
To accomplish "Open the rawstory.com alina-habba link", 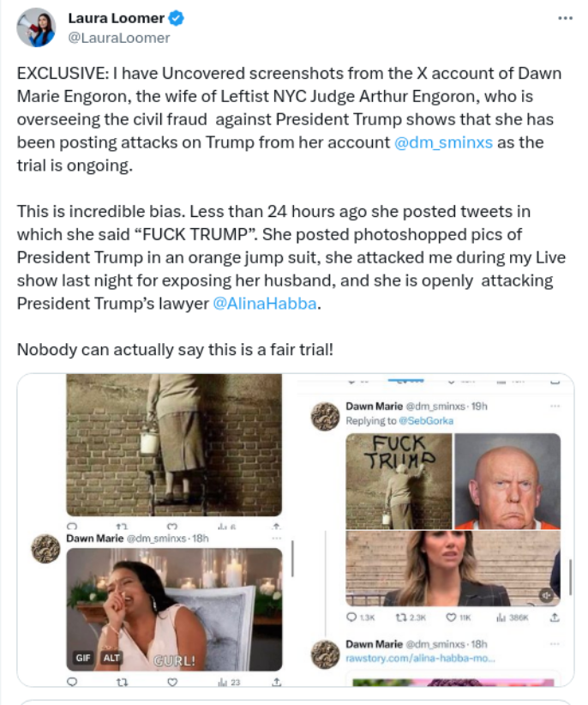I will click(420, 658).
